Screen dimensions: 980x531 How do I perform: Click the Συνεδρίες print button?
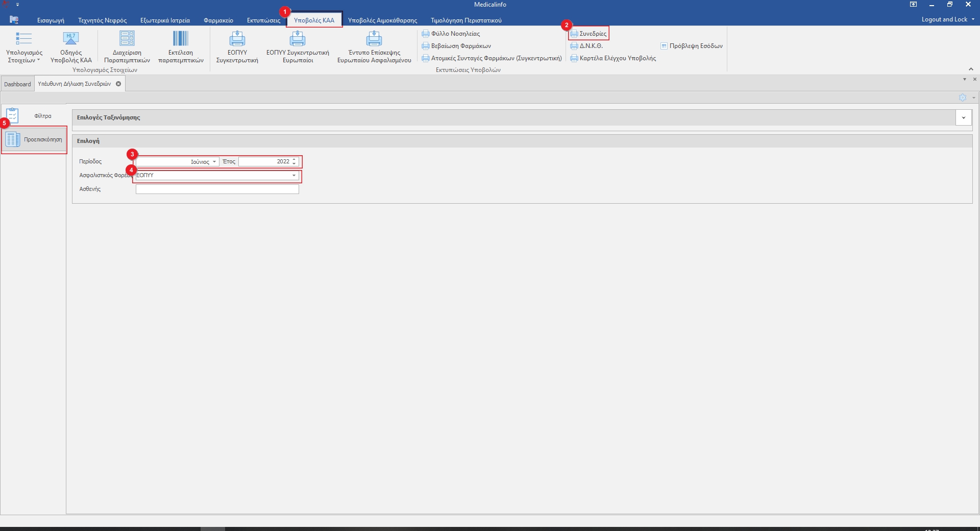[x=589, y=34]
